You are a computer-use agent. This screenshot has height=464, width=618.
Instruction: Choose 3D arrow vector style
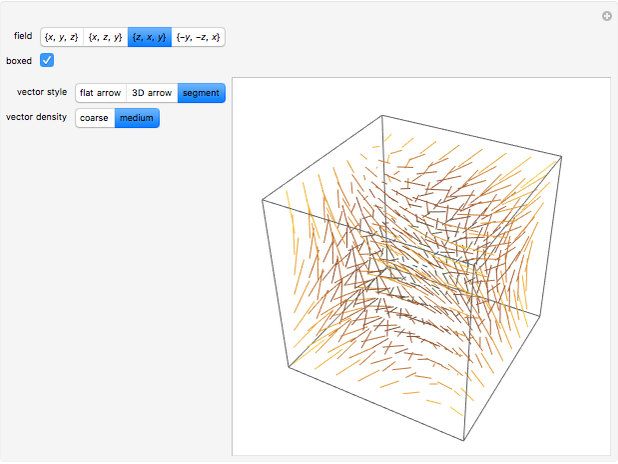point(152,93)
